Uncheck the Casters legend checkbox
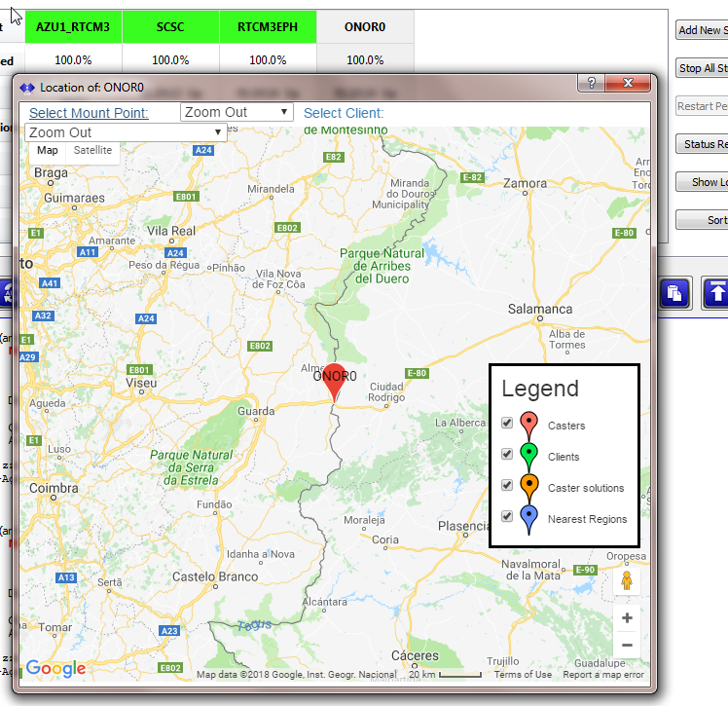Image resolution: width=728 pixels, height=706 pixels. (x=507, y=423)
